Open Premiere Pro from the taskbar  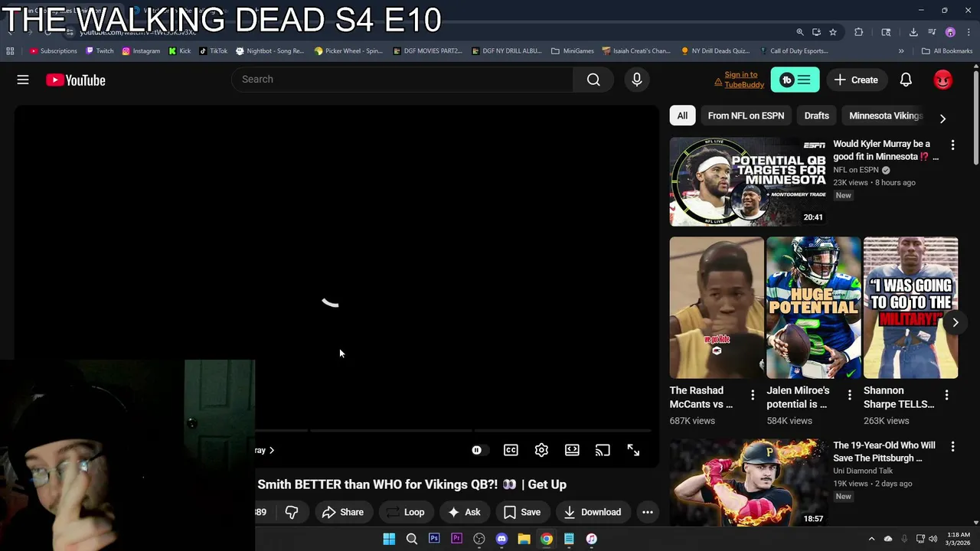(456, 539)
